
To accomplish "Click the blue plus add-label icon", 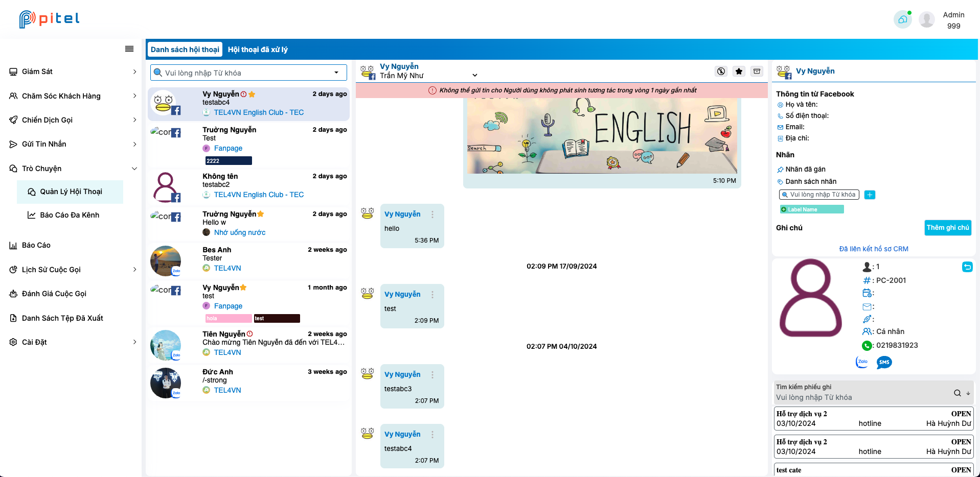I will (870, 195).
